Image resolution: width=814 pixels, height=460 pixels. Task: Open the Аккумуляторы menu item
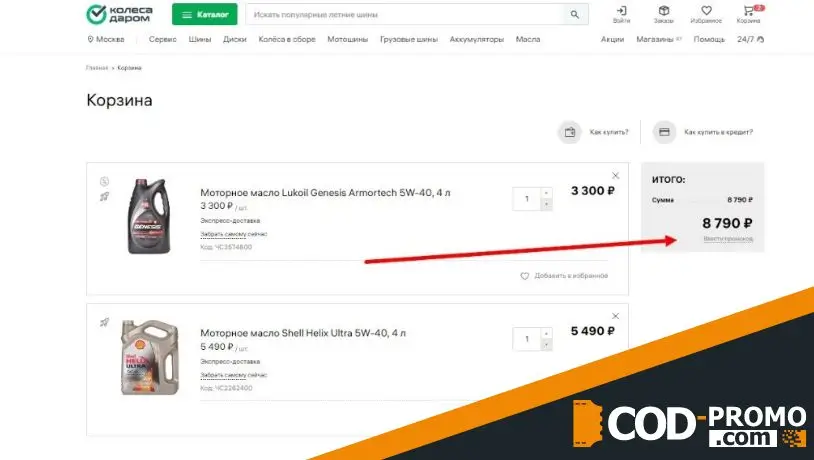(477, 39)
